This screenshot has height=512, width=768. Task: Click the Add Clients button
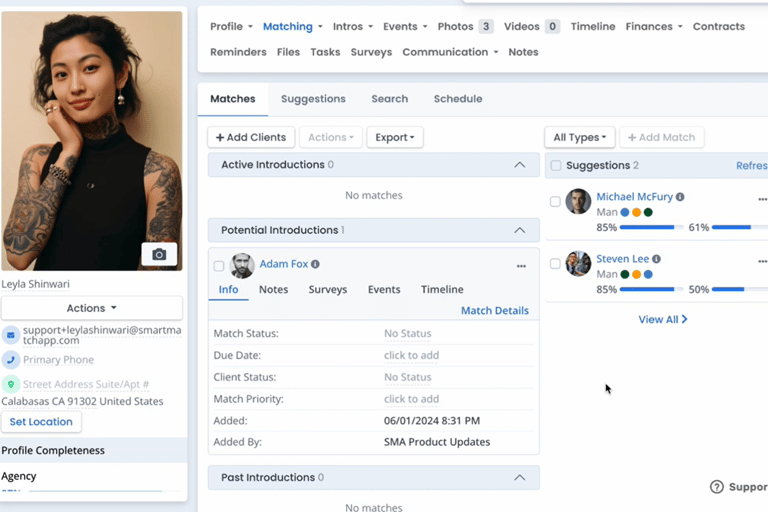pyautogui.click(x=251, y=137)
